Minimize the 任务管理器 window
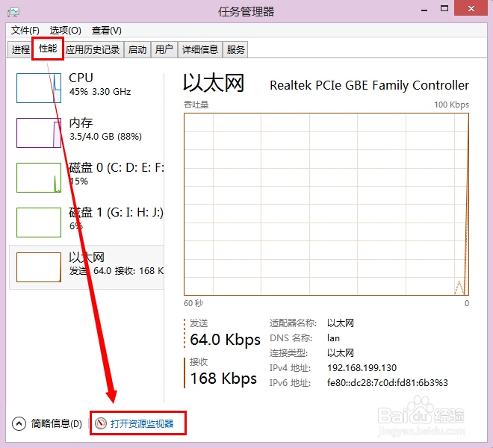The width and height of the screenshot is (493, 448). [x=424, y=10]
